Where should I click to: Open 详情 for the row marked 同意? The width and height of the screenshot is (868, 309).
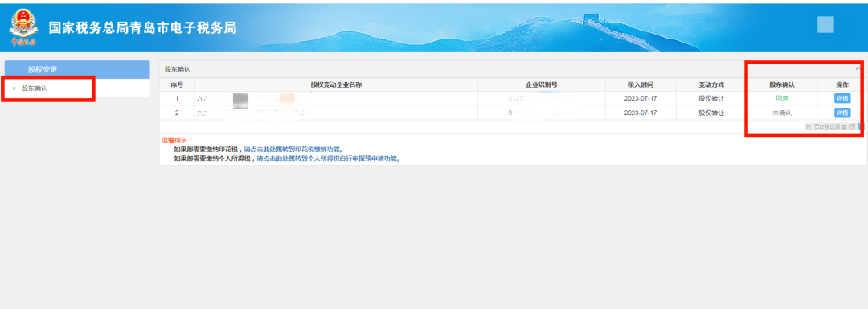pos(842,98)
